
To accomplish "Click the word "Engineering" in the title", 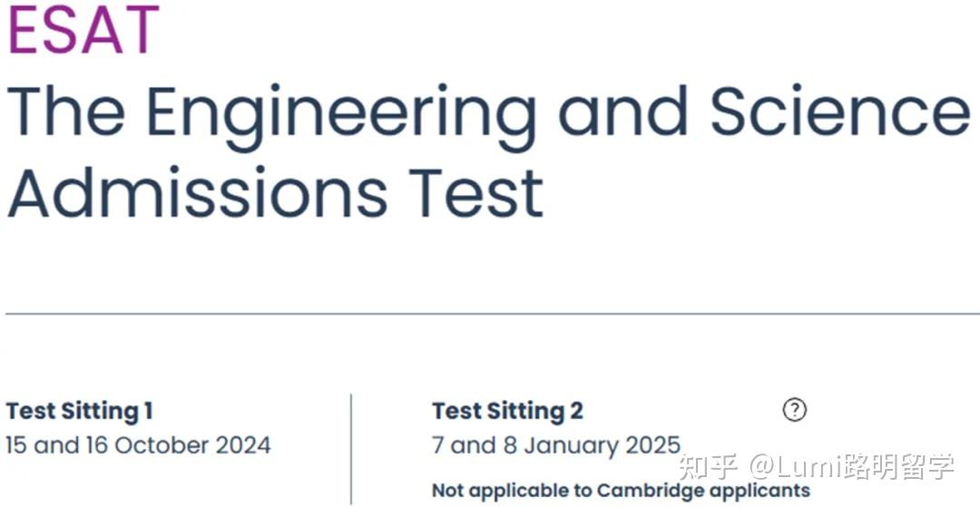I will pyautogui.click(x=341, y=112).
